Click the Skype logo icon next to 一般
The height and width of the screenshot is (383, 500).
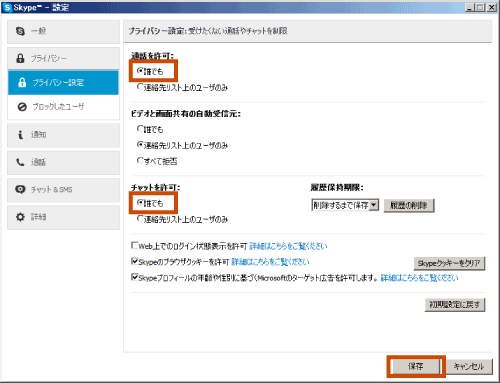[x=20, y=31]
